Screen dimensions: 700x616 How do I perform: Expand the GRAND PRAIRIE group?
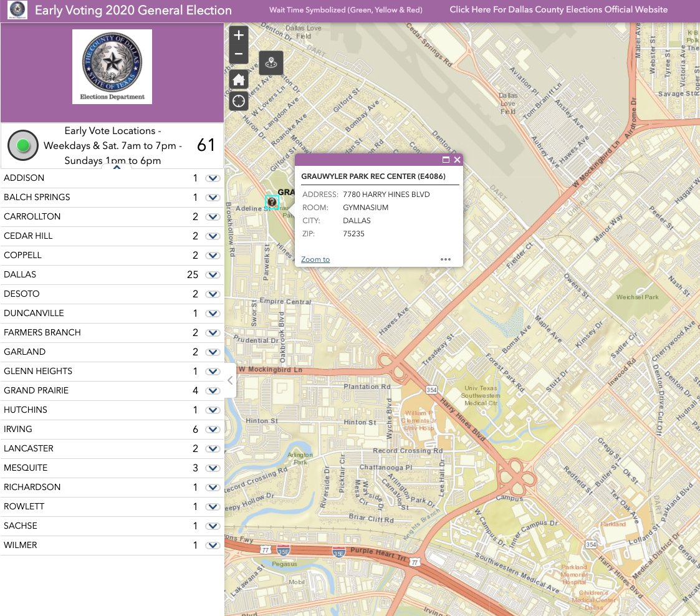(x=213, y=390)
